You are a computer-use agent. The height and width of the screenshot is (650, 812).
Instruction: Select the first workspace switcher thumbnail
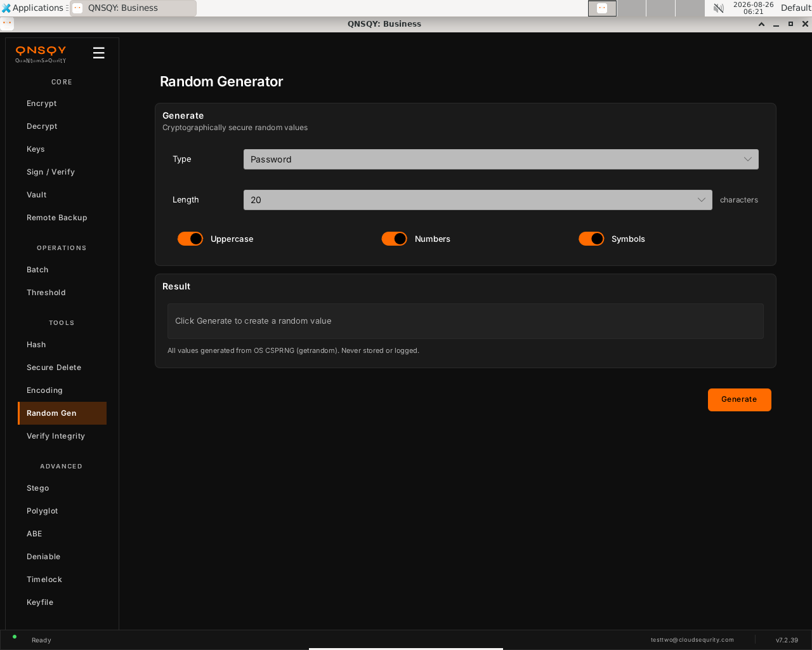[x=602, y=8]
